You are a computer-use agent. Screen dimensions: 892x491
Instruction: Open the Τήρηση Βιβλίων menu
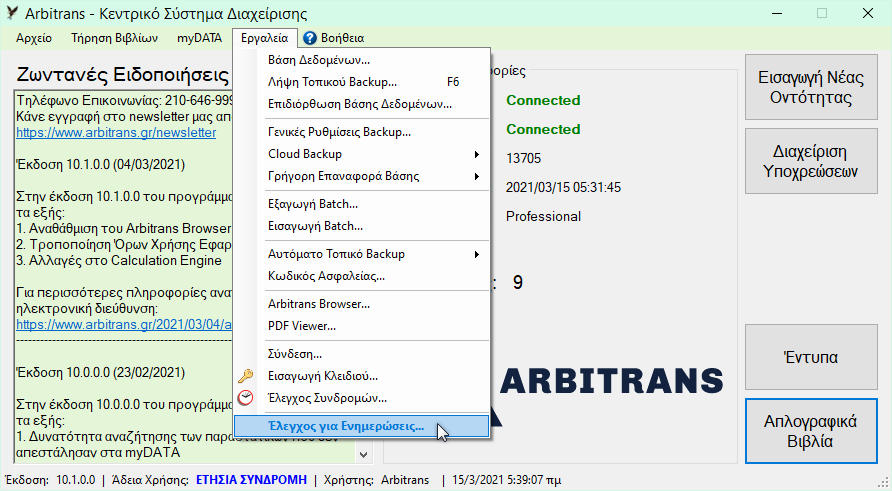click(x=114, y=38)
